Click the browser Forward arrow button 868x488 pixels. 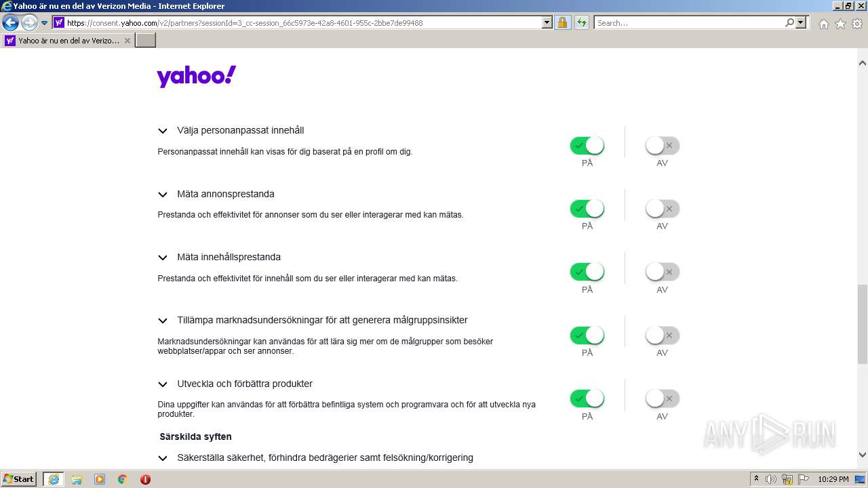click(29, 22)
